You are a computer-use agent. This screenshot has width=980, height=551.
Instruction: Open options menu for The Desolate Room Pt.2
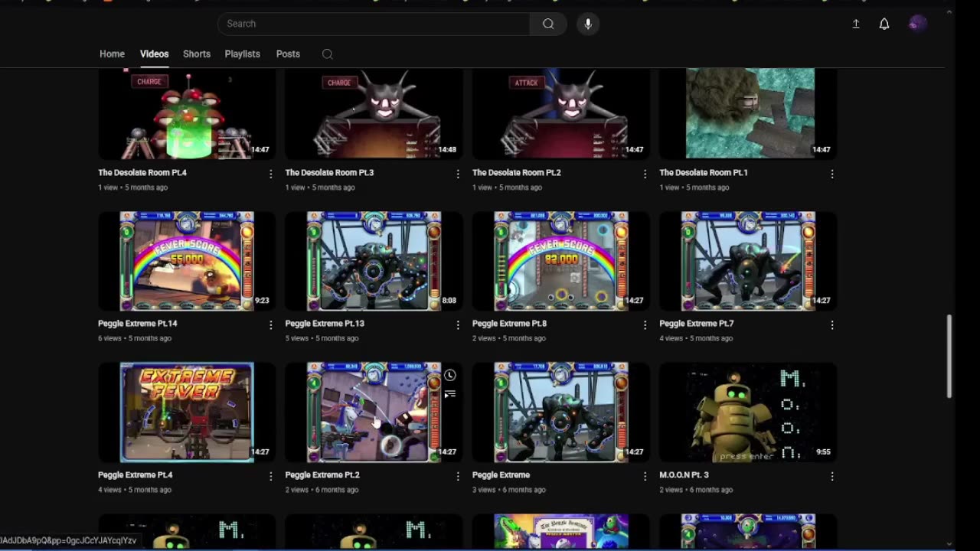point(645,174)
